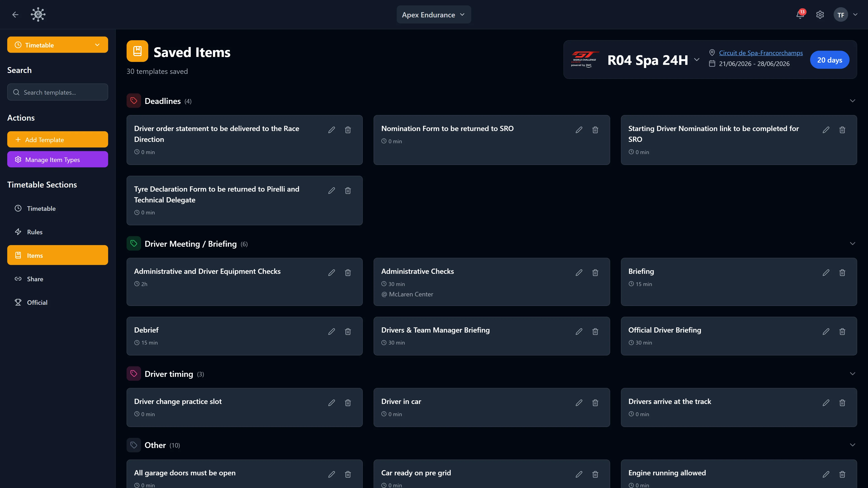Edit Official Driver Briefing template
This screenshot has height=488, width=868.
point(826,331)
